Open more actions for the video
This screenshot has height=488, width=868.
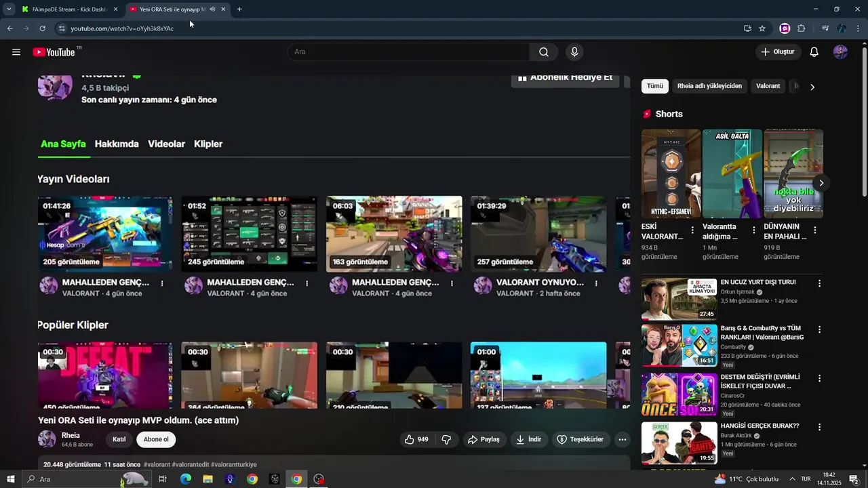click(x=622, y=439)
